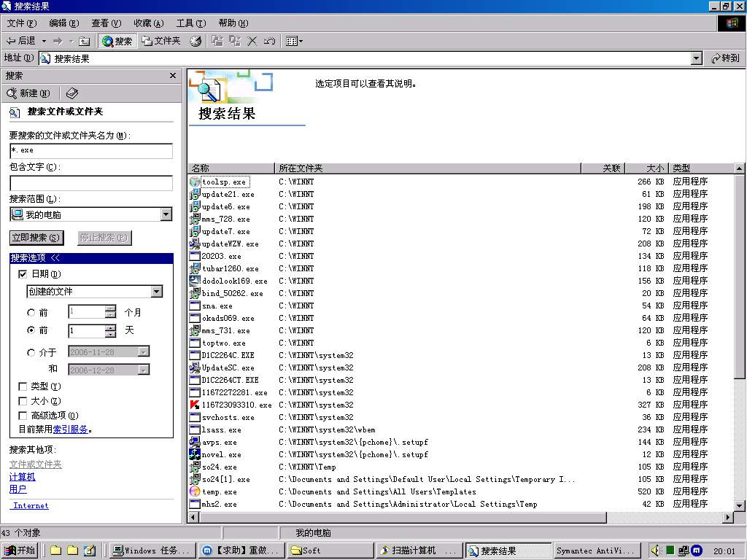The width and height of the screenshot is (747, 560).
Task: Select the 介于 (Between) radio button
Action: point(31,353)
